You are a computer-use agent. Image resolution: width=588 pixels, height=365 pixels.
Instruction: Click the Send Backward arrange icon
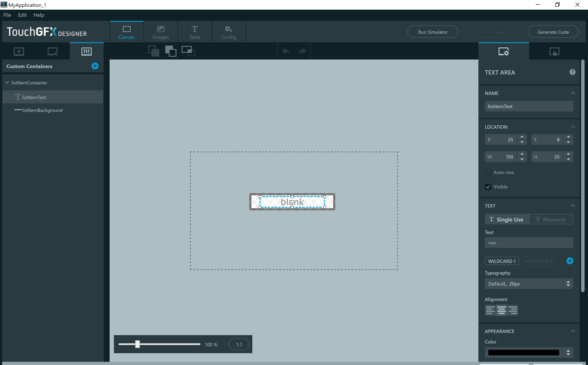(154, 51)
